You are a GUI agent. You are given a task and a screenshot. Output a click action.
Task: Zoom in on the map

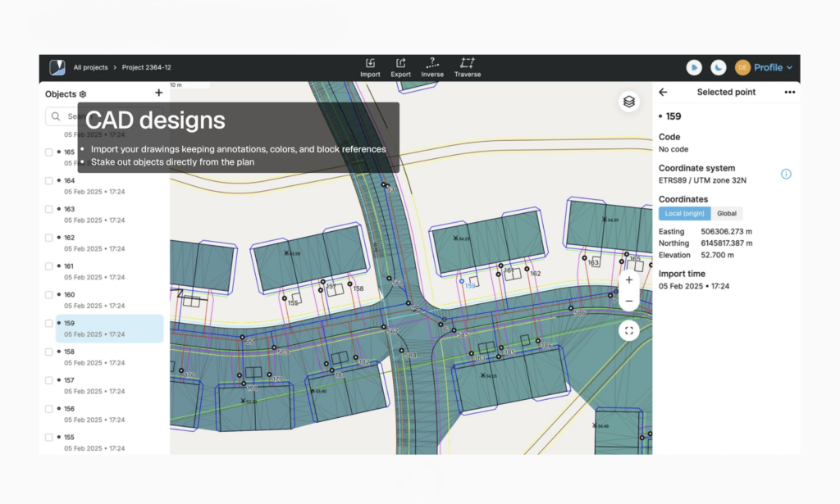629,279
